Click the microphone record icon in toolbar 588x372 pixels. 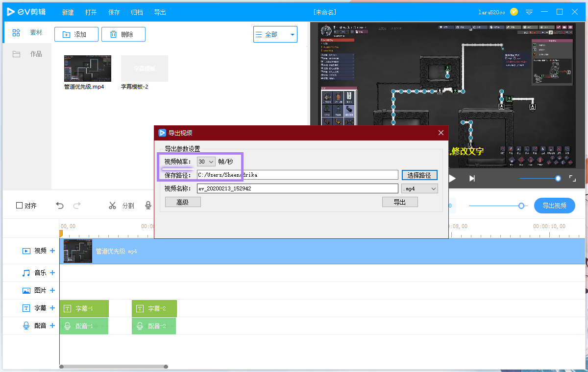coord(148,206)
